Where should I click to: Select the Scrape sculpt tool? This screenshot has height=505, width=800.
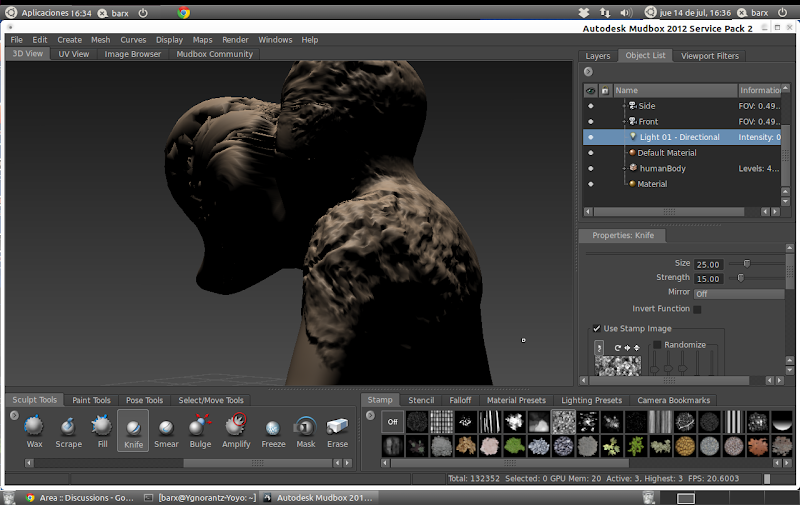click(x=68, y=428)
